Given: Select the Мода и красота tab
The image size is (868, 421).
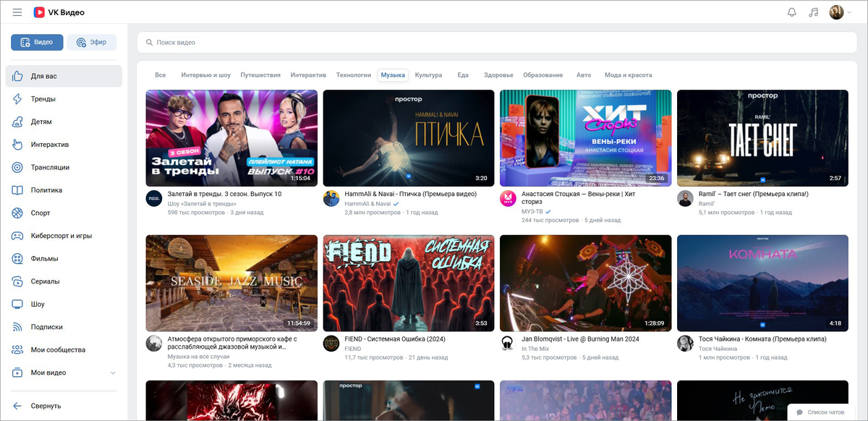Looking at the screenshot, I should pyautogui.click(x=628, y=75).
